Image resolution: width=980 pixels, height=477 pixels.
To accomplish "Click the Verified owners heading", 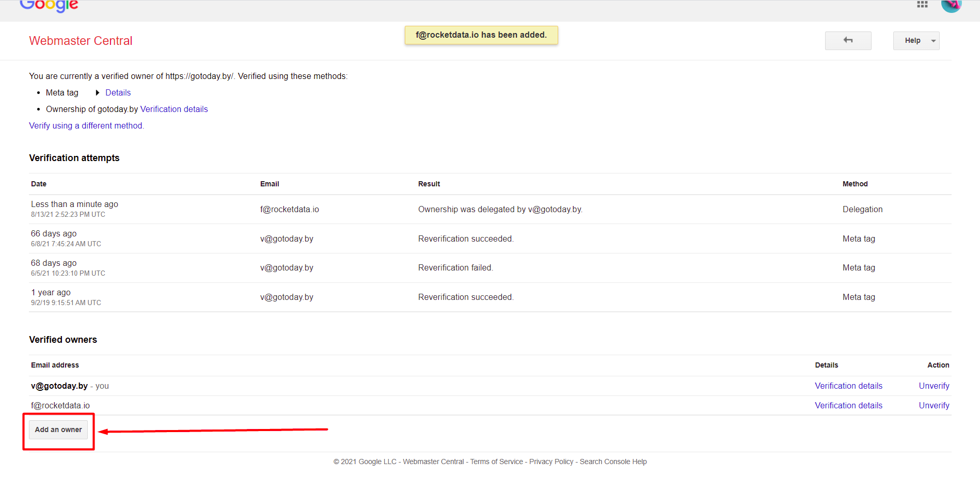I will (63, 340).
